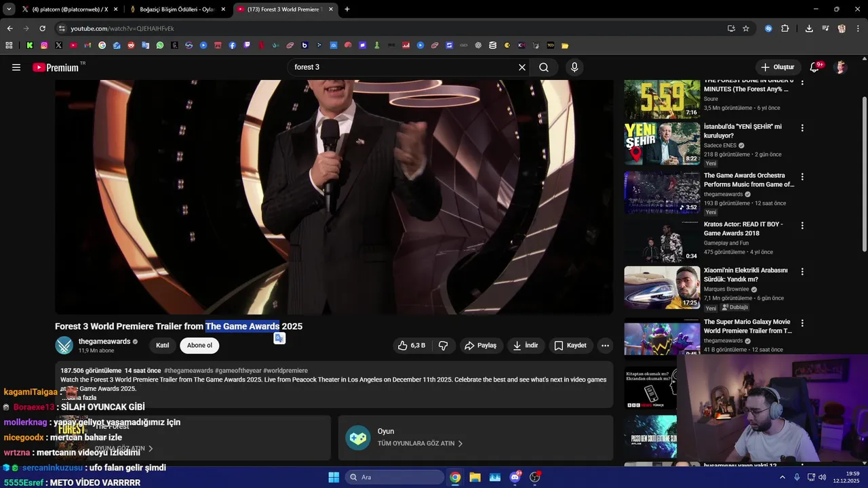
Task: Open the #worldpremiere hashtag
Action: [x=285, y=371]
